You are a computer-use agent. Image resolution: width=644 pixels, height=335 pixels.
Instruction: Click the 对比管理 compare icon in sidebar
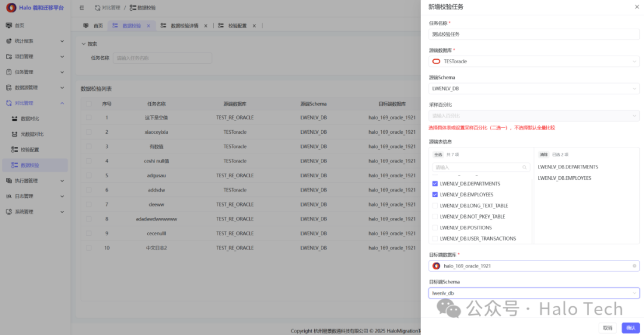tap(9, 103)
